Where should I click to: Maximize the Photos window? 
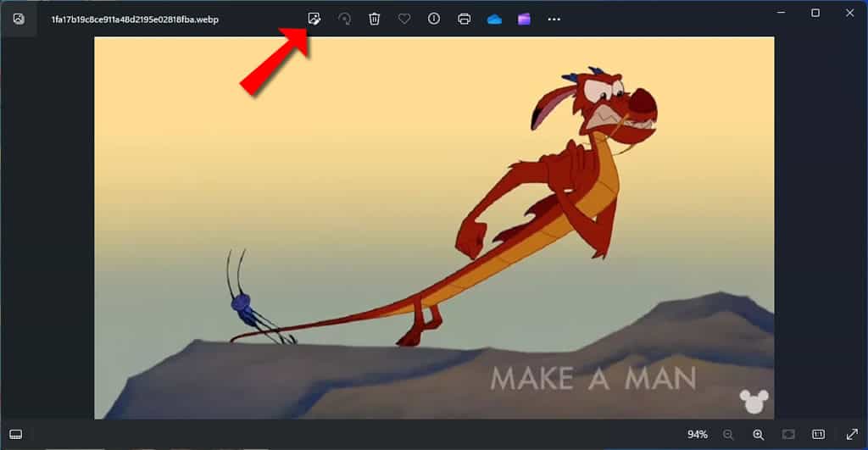pos(815,12)
